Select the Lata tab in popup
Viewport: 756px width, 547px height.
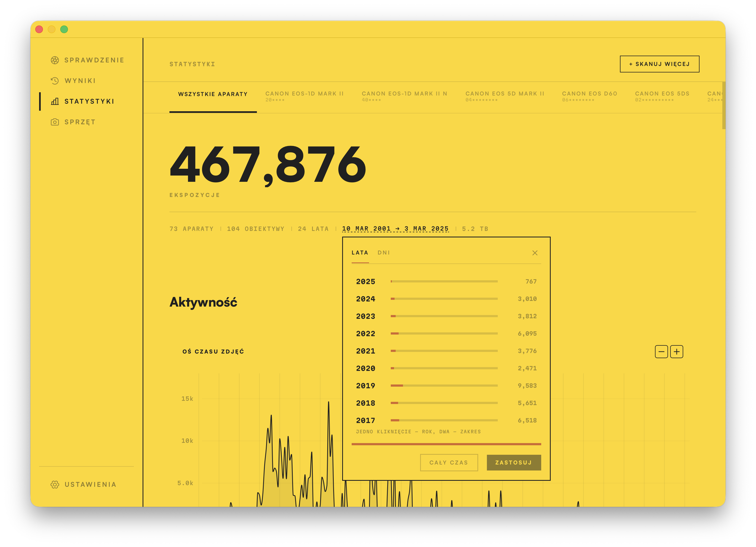(x=360, y=253)
